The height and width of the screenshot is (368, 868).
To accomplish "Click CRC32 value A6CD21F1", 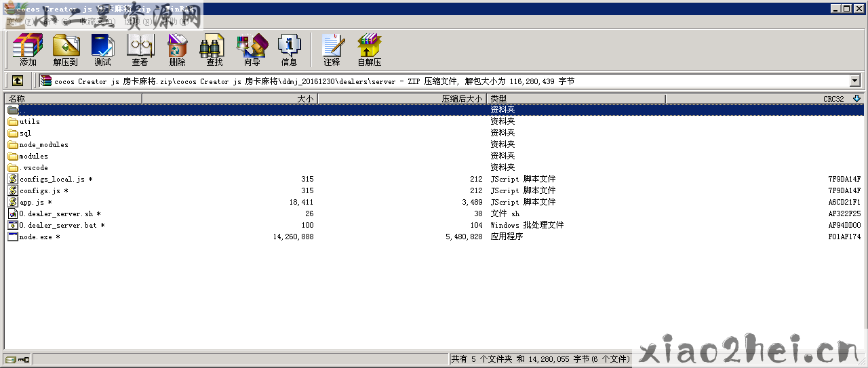I will [844, 202].
